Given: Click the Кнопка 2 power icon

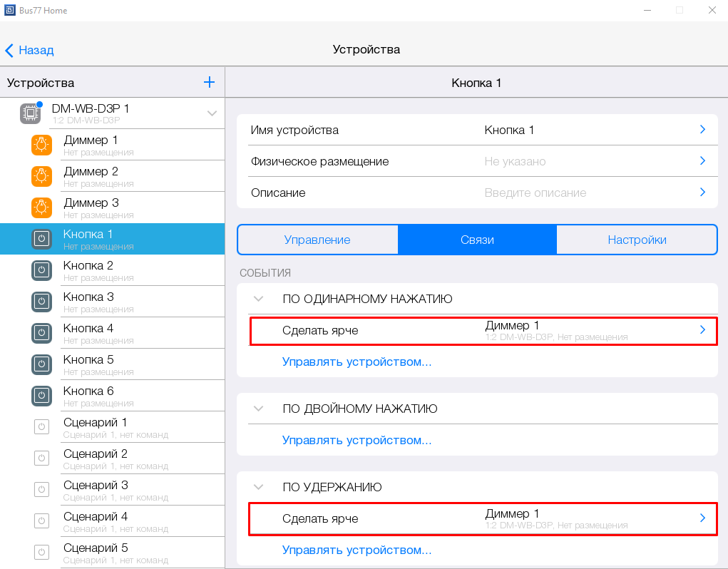Looking at the screenshot, I should click(42, 270).
